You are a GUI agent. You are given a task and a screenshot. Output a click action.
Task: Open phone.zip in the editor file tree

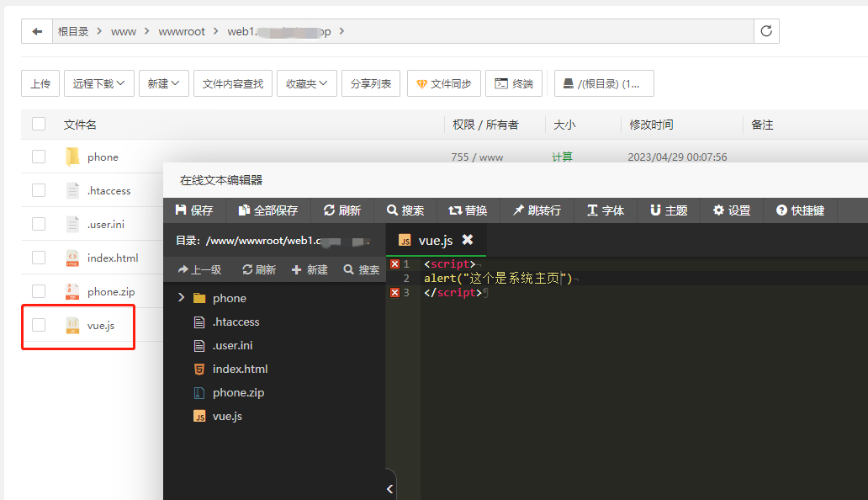[238, 392]
